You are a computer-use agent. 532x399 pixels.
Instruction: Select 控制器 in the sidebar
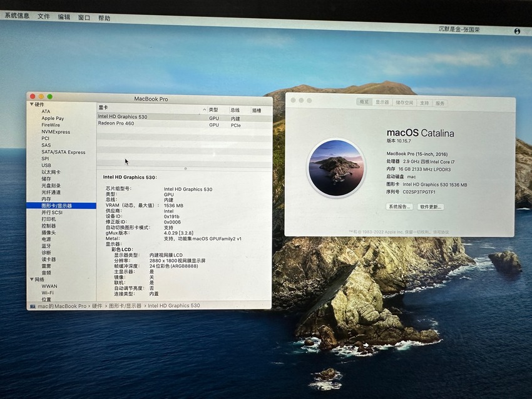coord(49,226)
